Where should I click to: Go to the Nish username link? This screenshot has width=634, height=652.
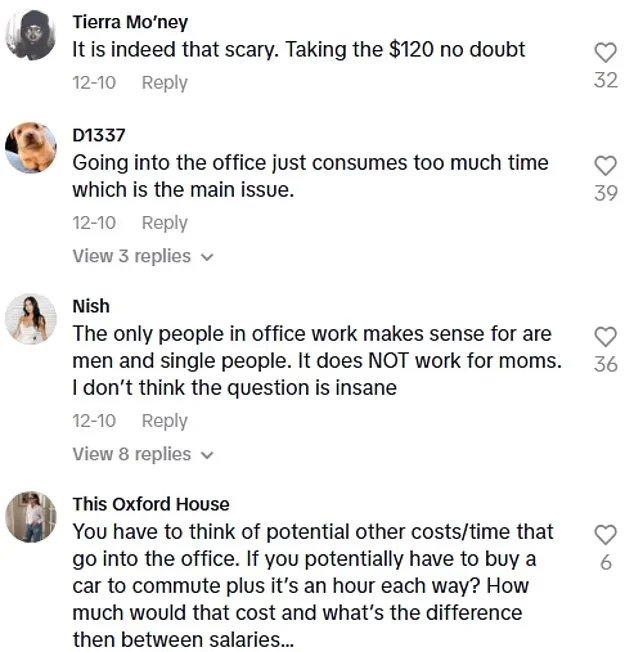(91, 306)
